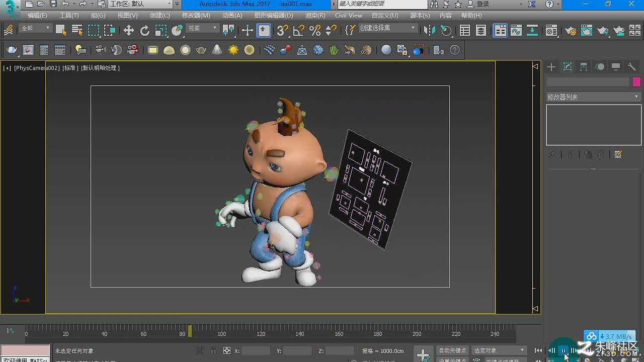Click the Use Pivot Point Center icon
The width and height of the screenshot is (644, 362).
click(229, 30)
